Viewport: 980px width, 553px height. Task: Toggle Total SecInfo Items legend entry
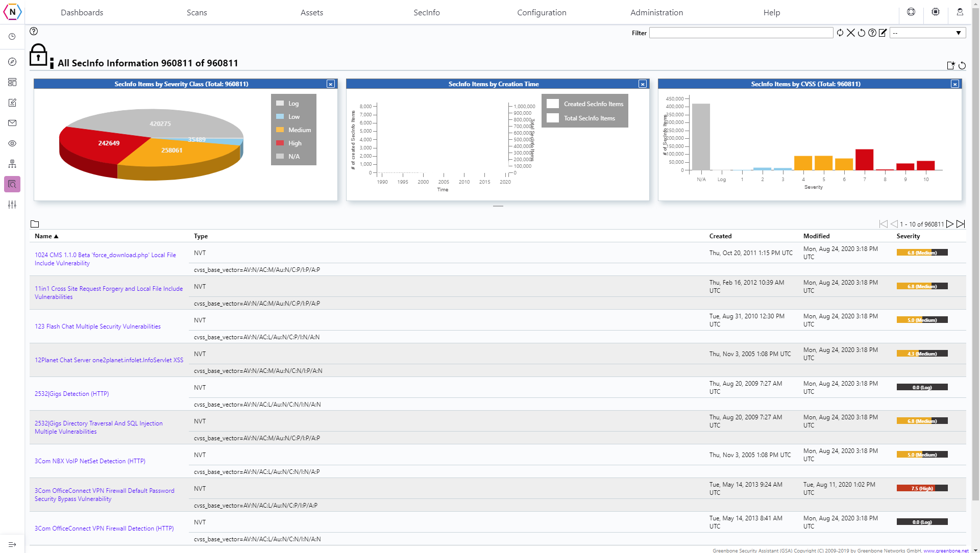tap(581, 118)
